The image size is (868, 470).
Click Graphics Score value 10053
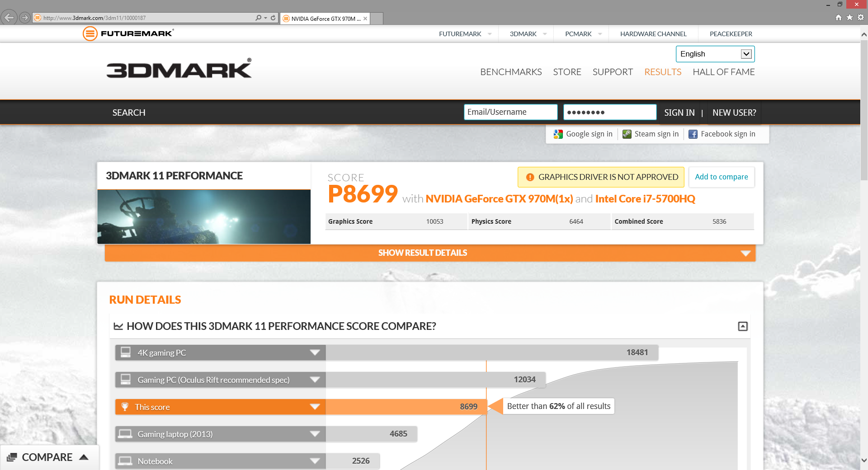(x=434, y=221)
